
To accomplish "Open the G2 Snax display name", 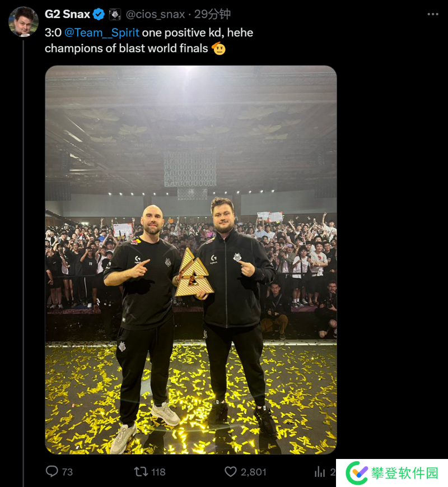I will pyautogui.click(x=67, y=14).
